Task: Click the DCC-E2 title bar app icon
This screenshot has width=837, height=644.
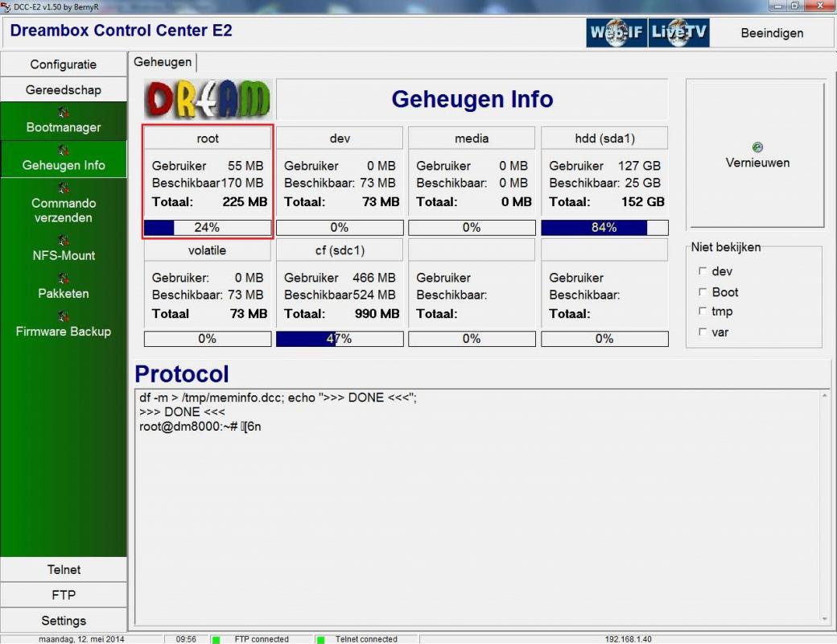Action: [6, 7]
